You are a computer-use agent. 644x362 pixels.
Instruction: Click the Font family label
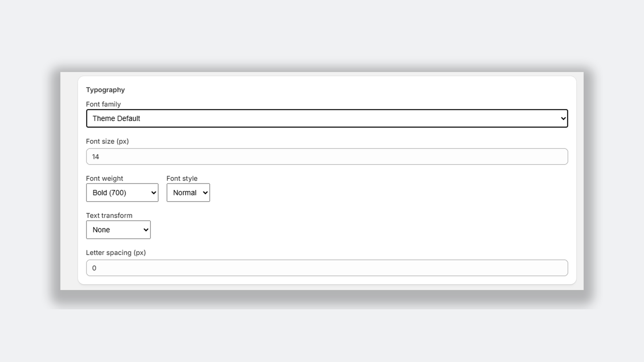pos(103,104)
